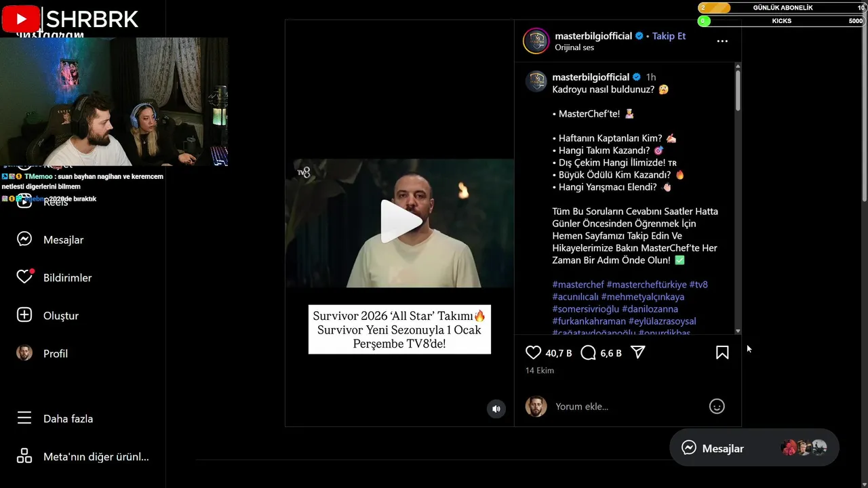Click caption scrollbar up arrow

[738, 66]
